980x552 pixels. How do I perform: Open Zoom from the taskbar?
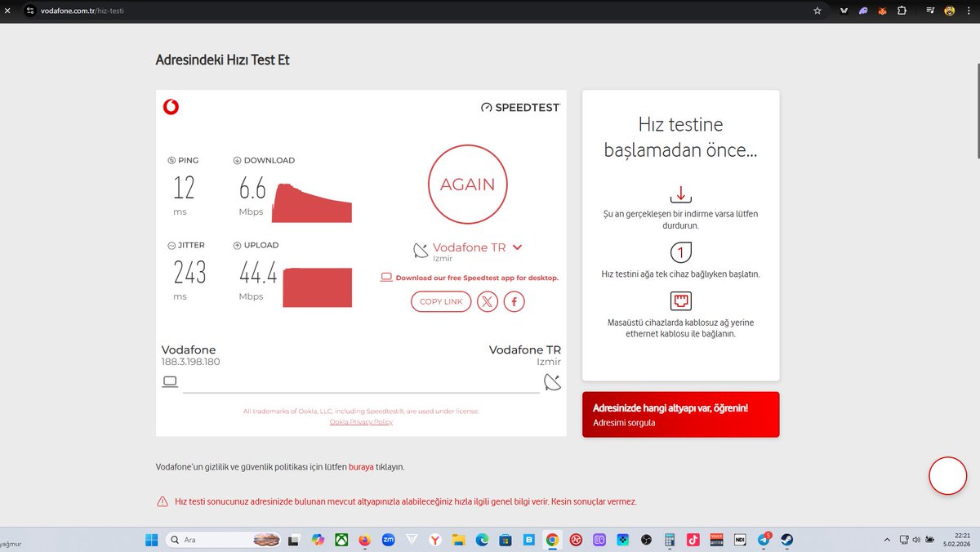(x=388, y=540)
